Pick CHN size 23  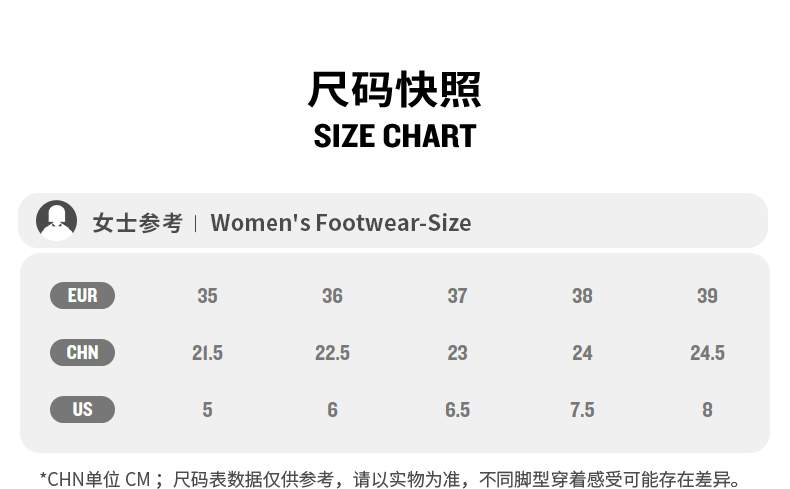pyautogui.click(x=457, y=353)
